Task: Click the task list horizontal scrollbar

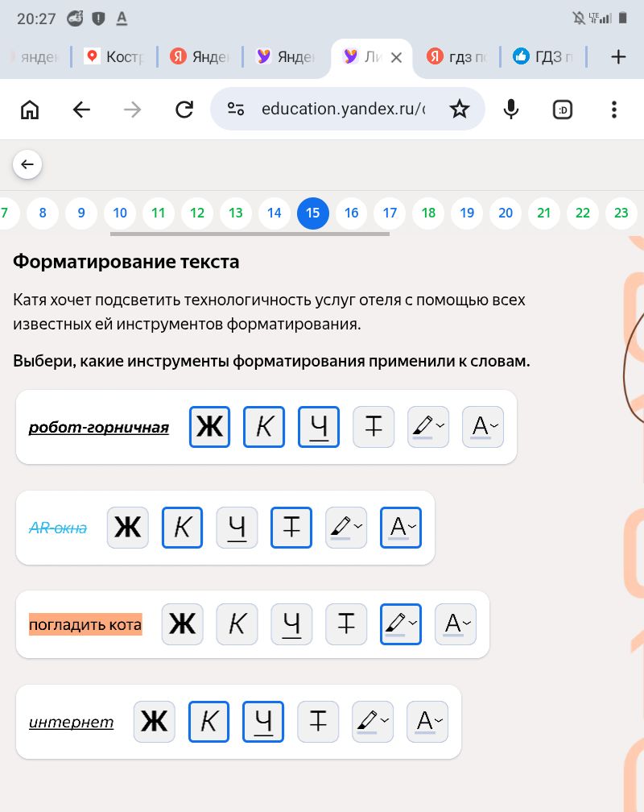Action: pyautogui.click(x=250, y=234)
